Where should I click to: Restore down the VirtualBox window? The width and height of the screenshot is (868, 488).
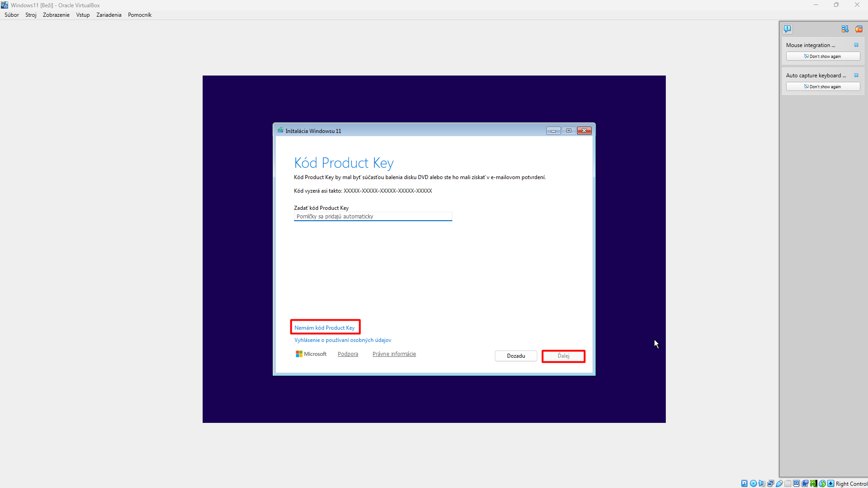836,5
